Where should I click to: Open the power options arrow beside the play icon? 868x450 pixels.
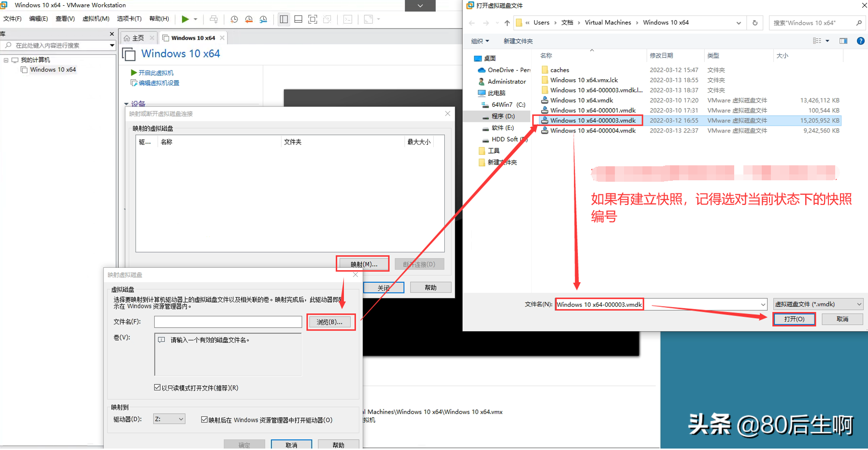(x=196, y=19)
